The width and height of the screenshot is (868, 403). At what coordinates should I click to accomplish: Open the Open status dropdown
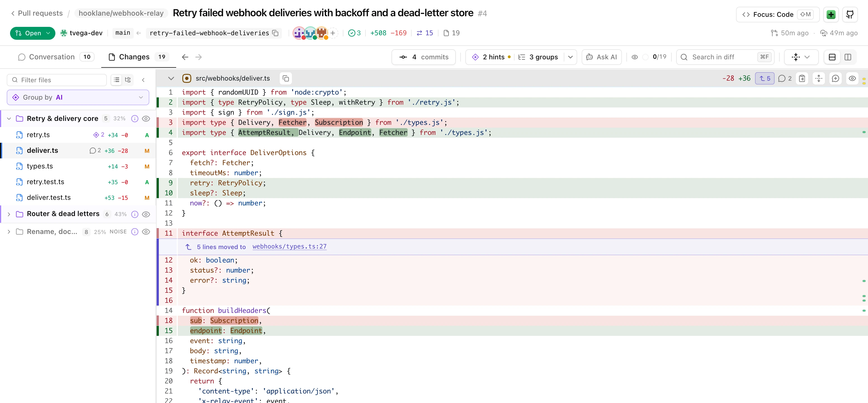coord(33,33)
